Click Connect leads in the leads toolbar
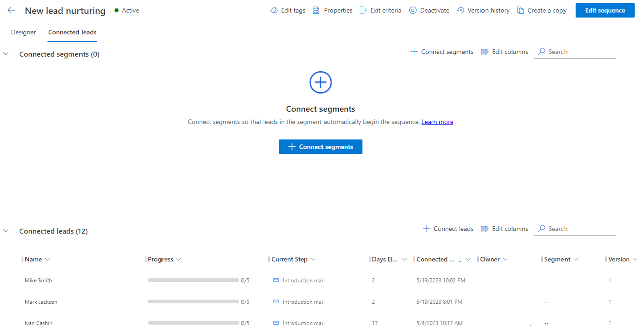 [x=448, y=229]
